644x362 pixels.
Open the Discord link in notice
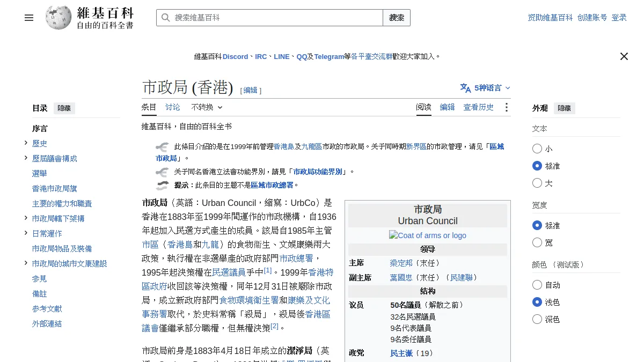pyautogui.click(x=236, y=56)
